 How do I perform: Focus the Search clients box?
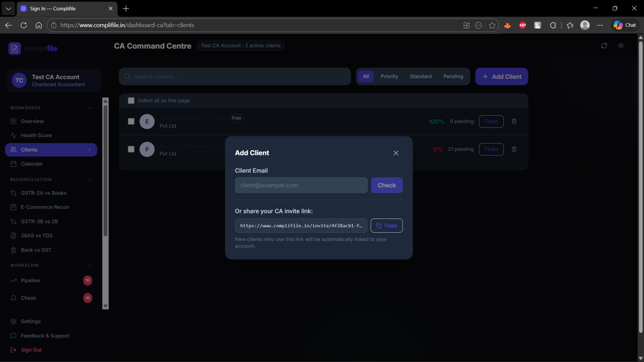click(235, 76)
